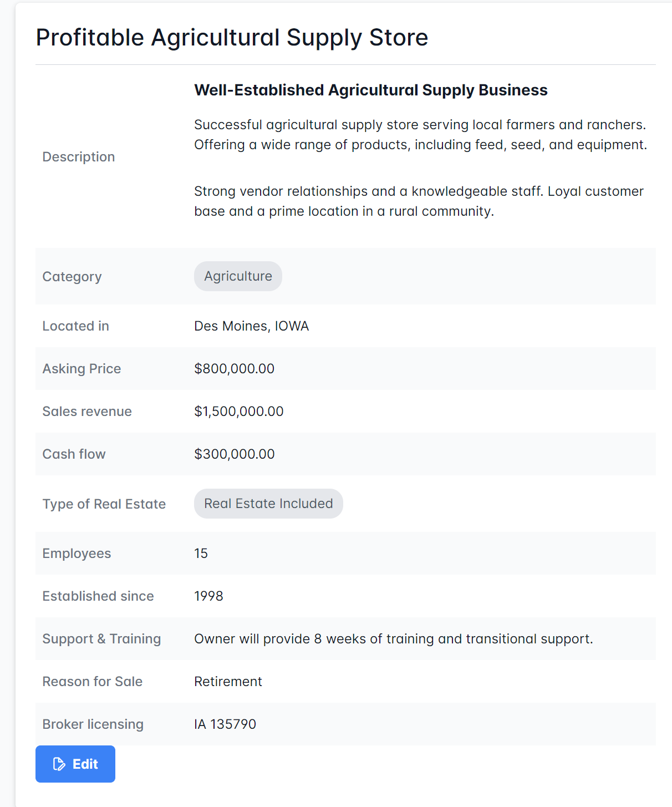The width and height of the screenshot is (672, 807).
Task: Select the Agriculture category tag
Action: 238,276
